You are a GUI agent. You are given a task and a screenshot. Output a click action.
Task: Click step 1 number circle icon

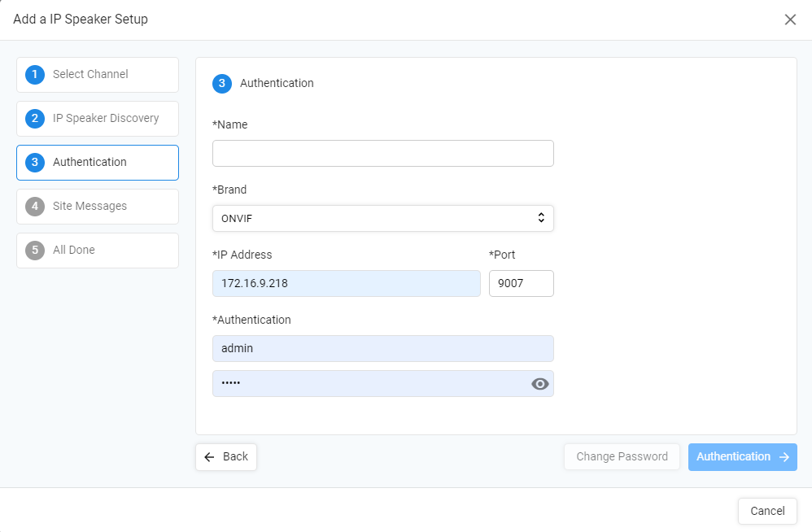tap(35, 75)
